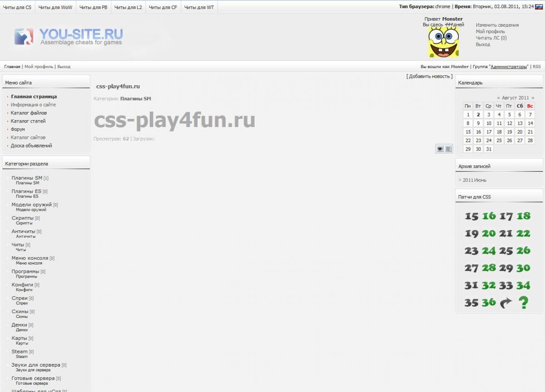545x392 pixels.
Task: Open CSS patch number 30
Action: 523,268
